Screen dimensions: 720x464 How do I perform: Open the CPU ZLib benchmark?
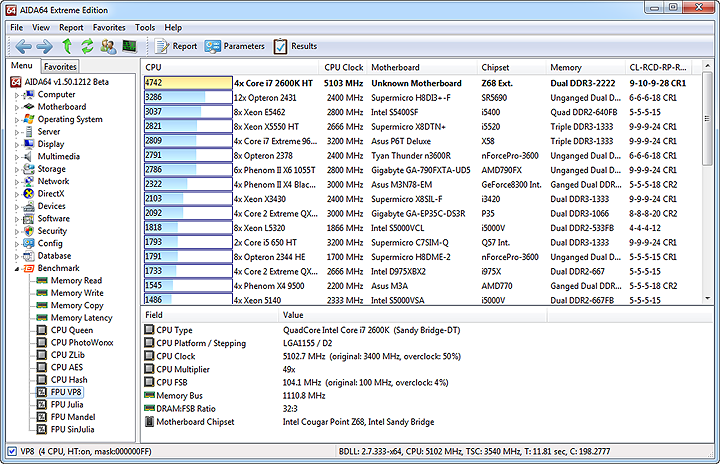(68, 355)
